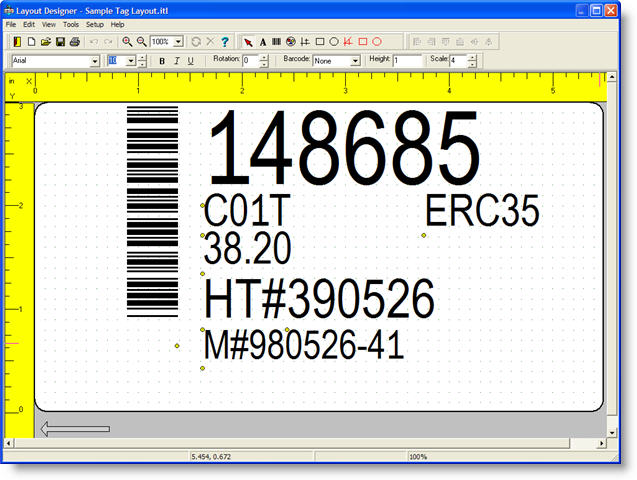Click the 5.454, 0.672 coordinates in the status bar
This screenshot has width=637, height=480.
[x=211, y=457]
